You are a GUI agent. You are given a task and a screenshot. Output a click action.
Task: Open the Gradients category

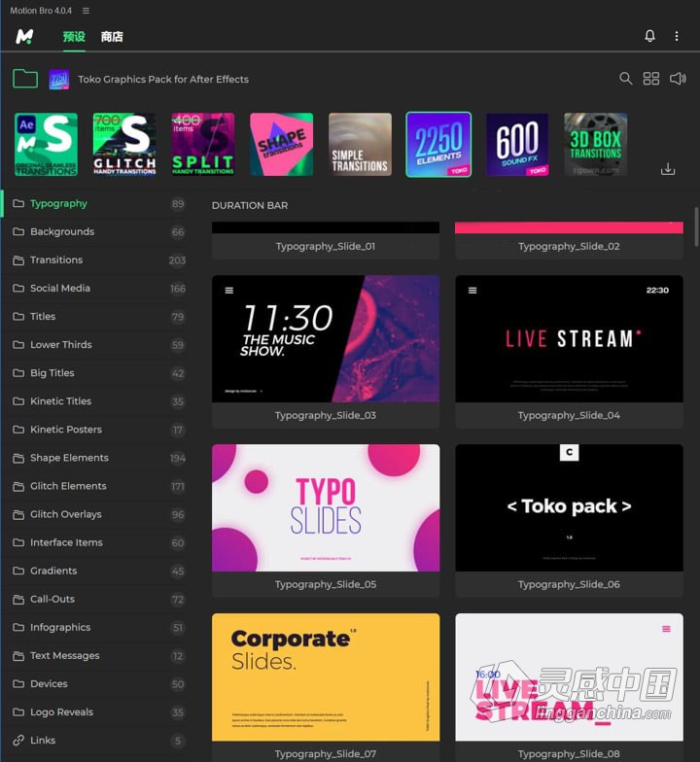tap(97, 571)
